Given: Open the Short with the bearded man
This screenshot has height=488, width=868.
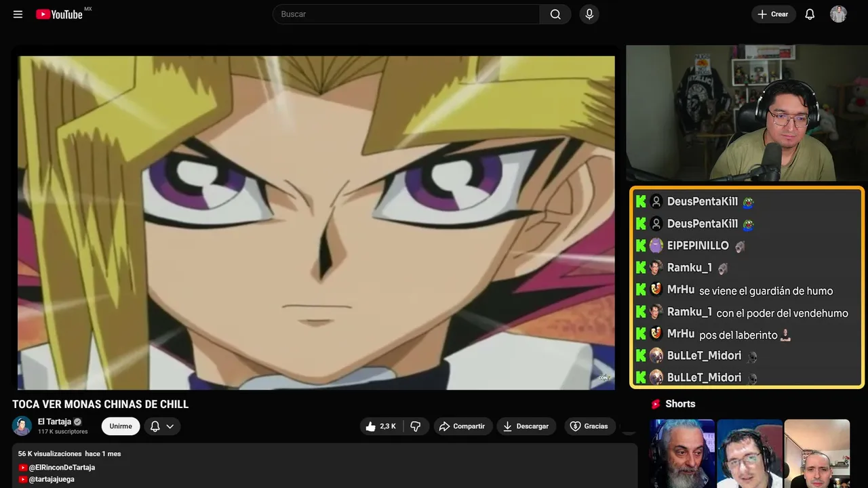Looking at the screenshot, I should coord(682,453).
